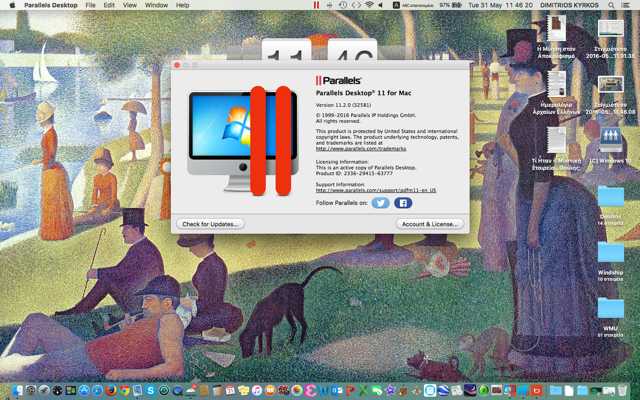This screenshot has width=640, height=400.
Task: Open the [C] Windows drive icon on desktop
Action: (611, 140)
